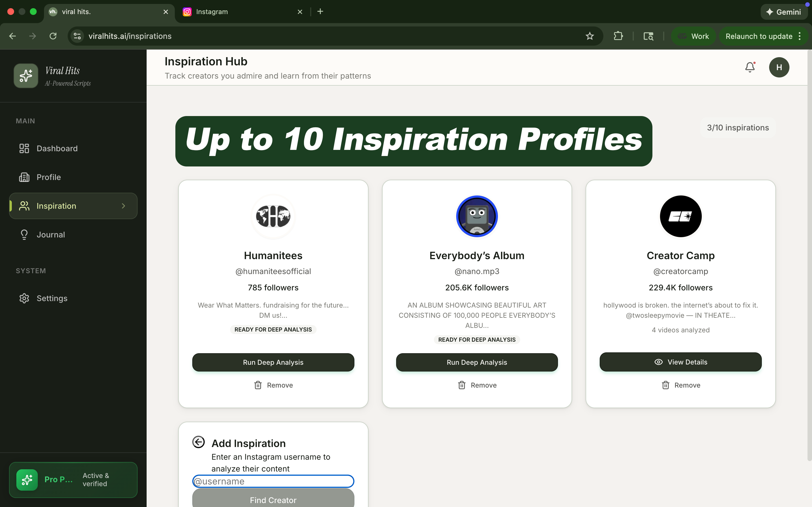This screenshot has width=812, height=507.
Task: Select the Dashboard sidebar icon
Action: click(24, 148)
